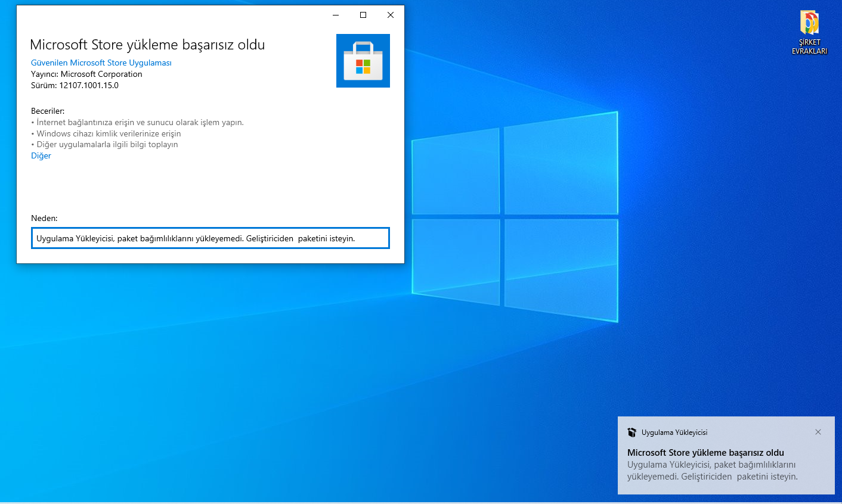Click the 'Diğer uygulamalarla ilgili bilgi toplayın' line
The image size is (842, 504).
(105, 144)
